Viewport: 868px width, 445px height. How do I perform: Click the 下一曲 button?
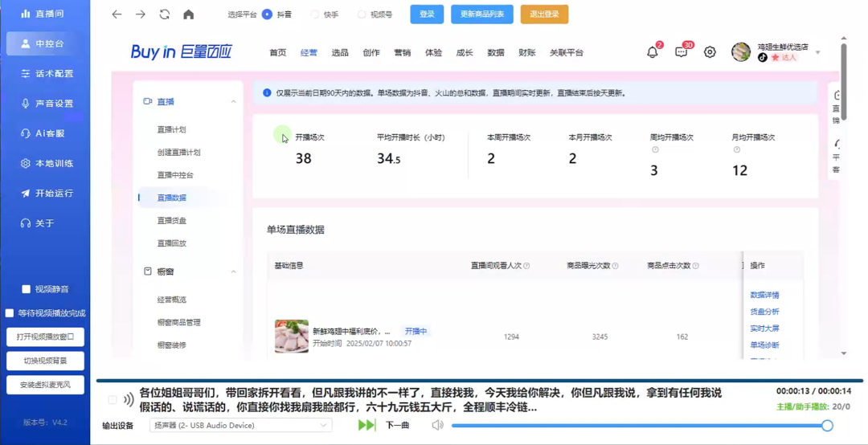pyautogui.click(x=398, y=425)
